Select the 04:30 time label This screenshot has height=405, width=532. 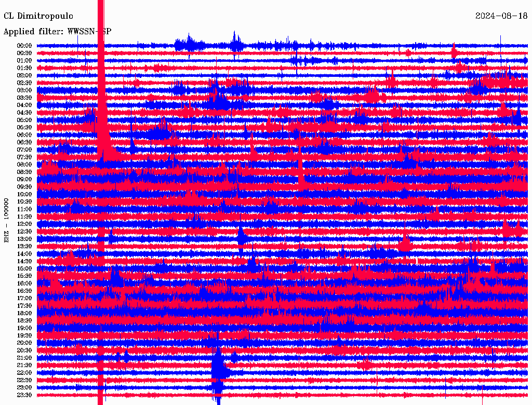24,113
